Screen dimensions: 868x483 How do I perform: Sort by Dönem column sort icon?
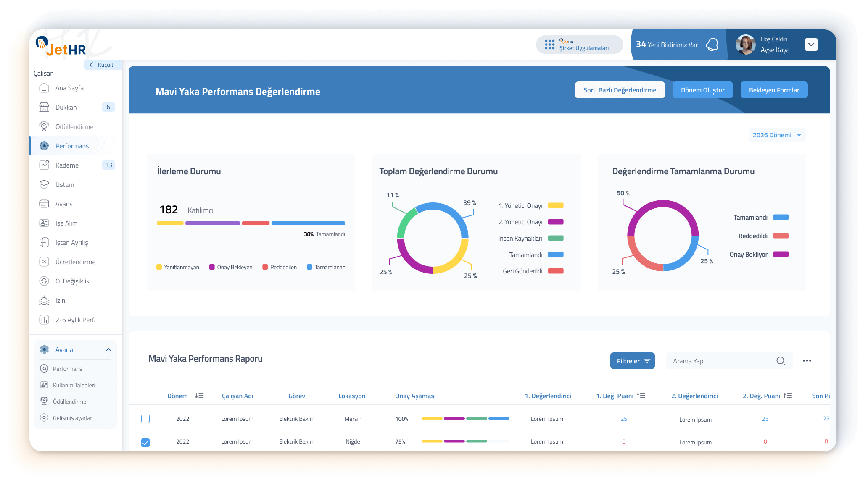click(199, 396)
